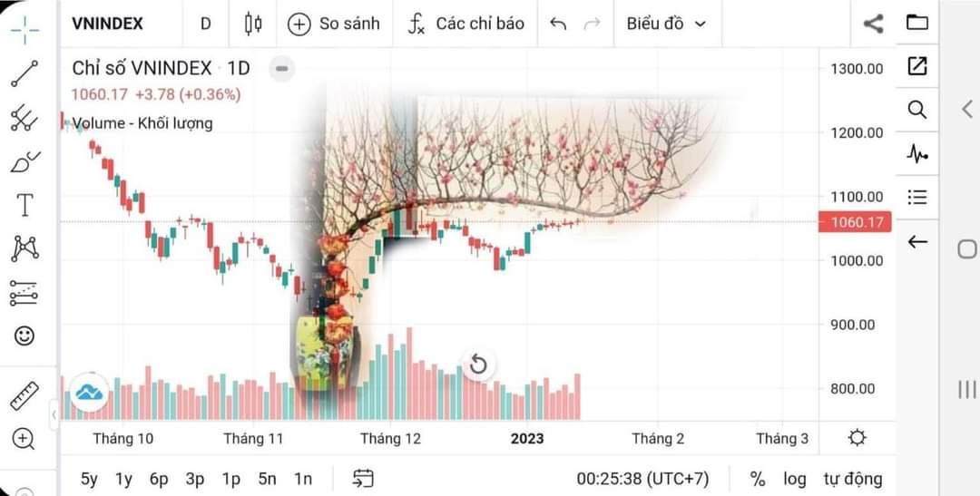Open the D interval dropdown
The image size is (980, 496).
tap(206, 24)
